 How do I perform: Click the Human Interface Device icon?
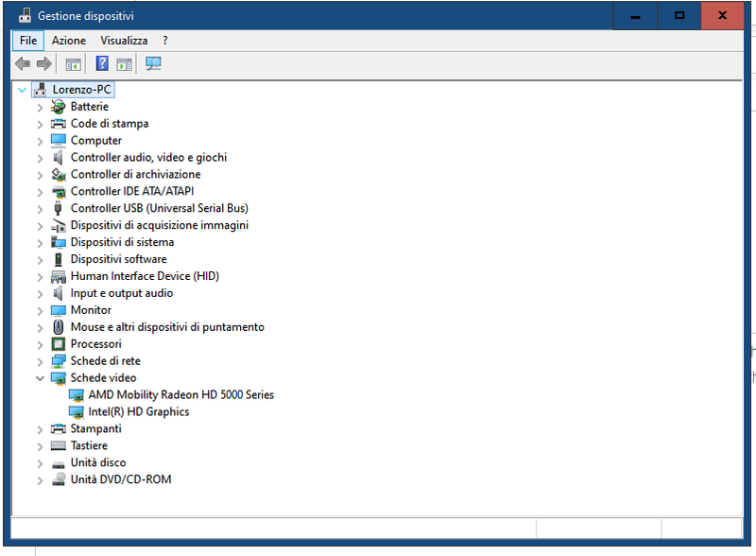point(59,276)
